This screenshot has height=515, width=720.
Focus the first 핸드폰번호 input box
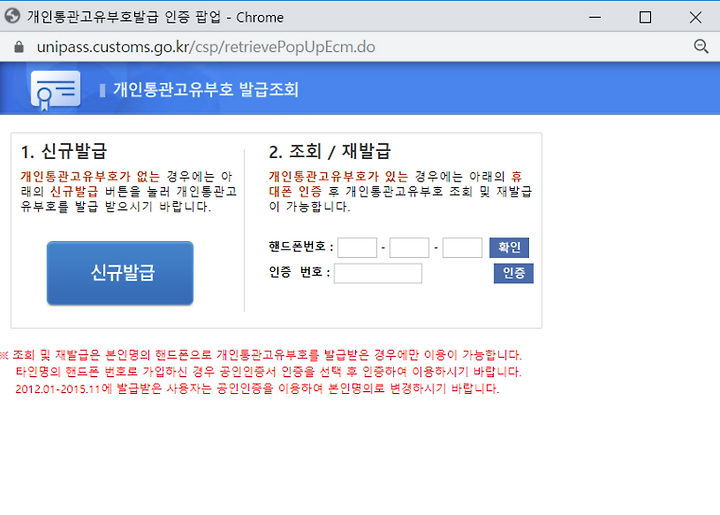point(357,248)
